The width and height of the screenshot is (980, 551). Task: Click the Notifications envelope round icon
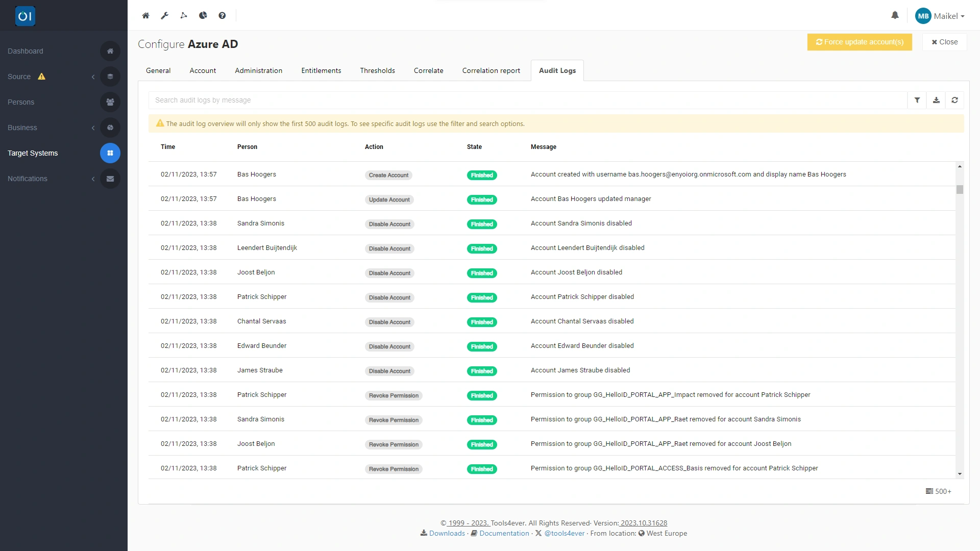110,179
